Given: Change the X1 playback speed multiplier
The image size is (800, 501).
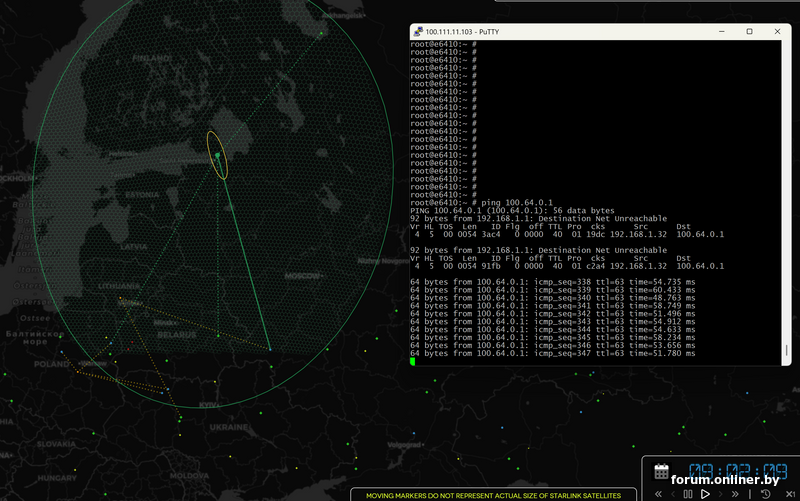Looking at the screenshot, I should pos(788,494).
